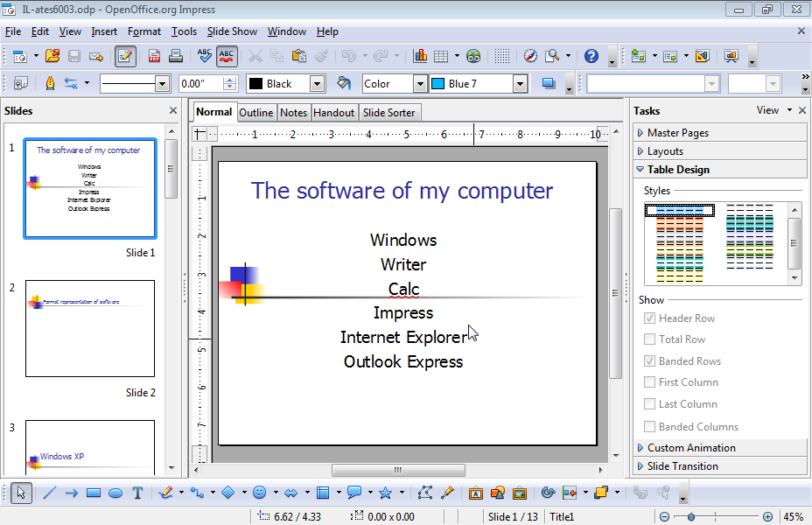Viewport: 812px width, 525px height.
Task: Switch to the Outline tab
Action: coord(255,112)
